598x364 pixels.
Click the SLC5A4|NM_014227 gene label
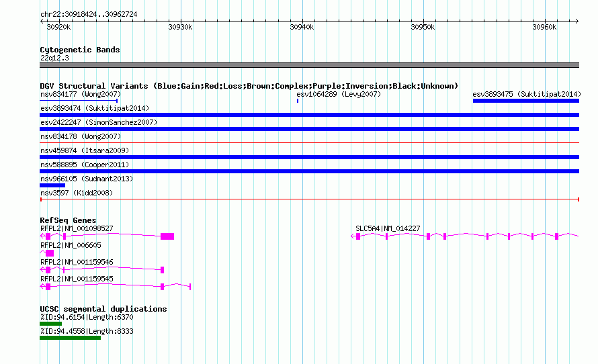pos(388,229)
